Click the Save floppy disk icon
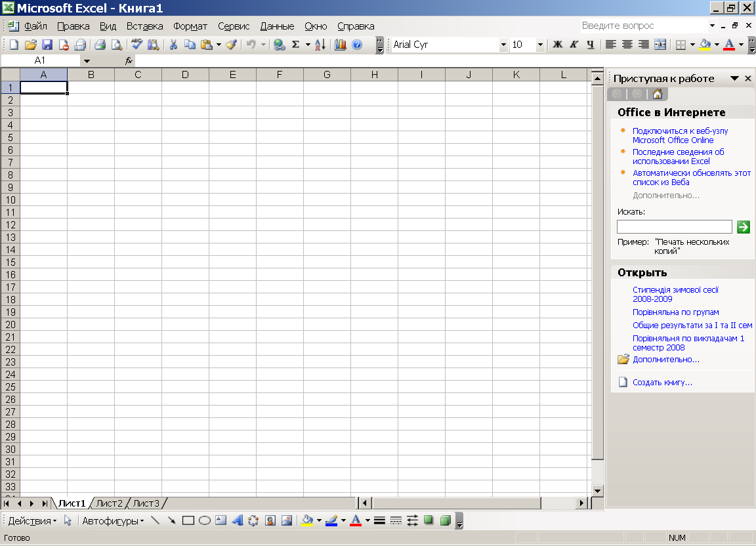The height and width of the screenshot is (546, 756). [x=47, y=45]
